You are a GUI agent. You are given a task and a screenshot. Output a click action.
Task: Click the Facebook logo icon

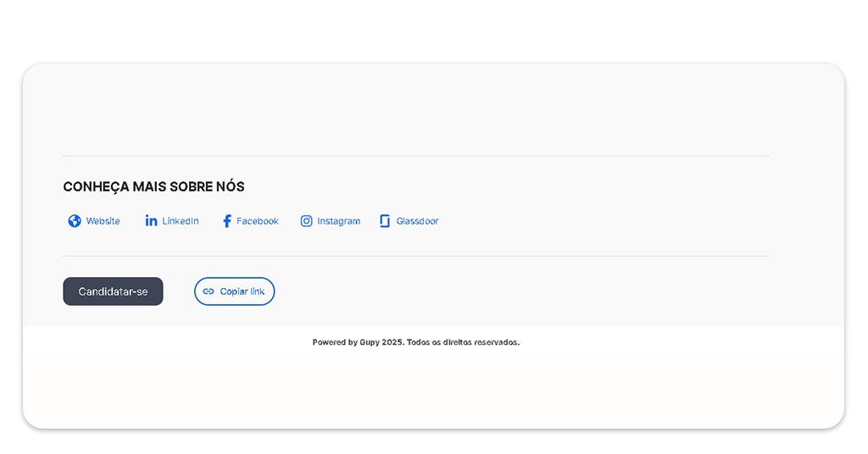[x=226, y=221]
